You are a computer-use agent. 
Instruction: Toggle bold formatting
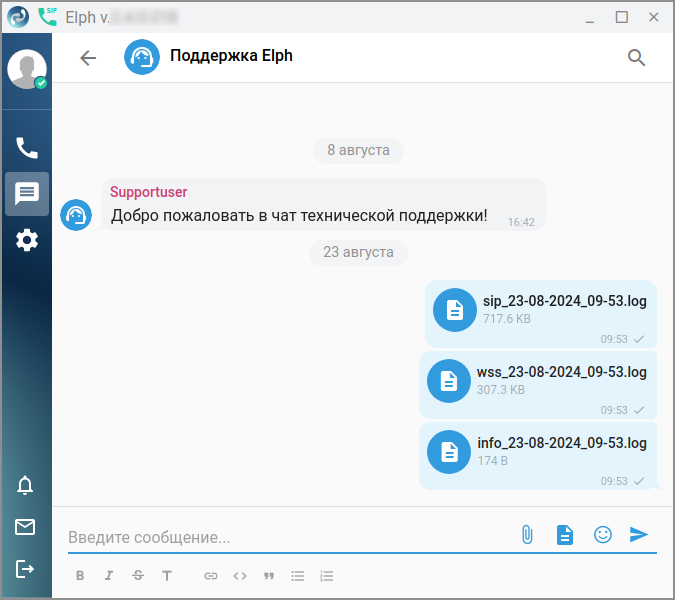(x=80, y=575)
